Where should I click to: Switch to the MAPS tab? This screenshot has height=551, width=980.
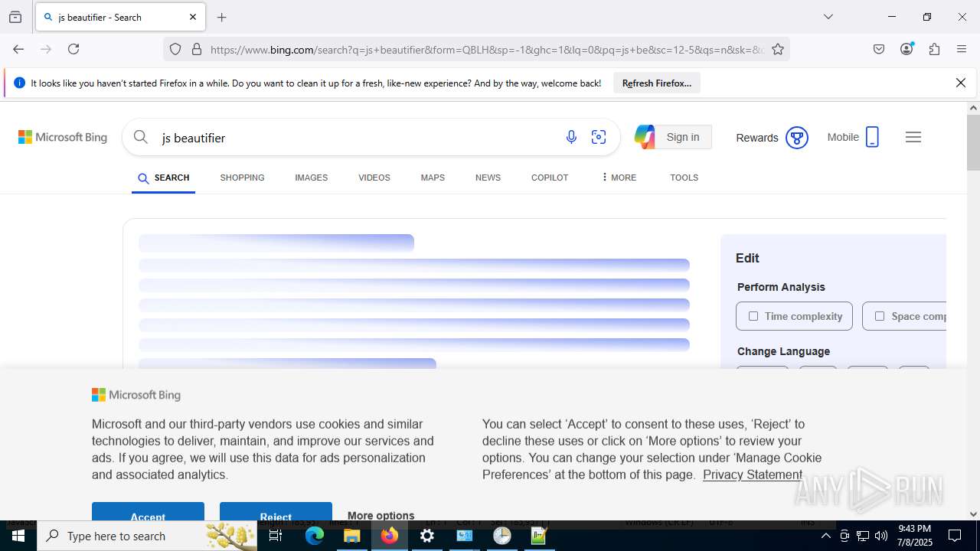coord(433,178)
